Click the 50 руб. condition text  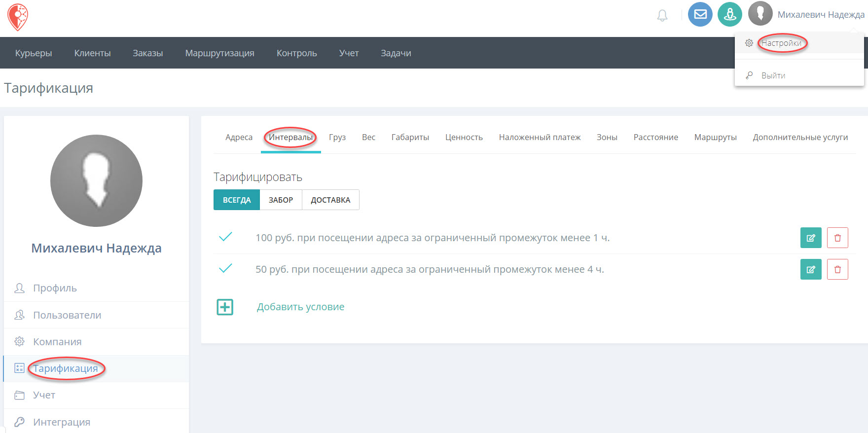pos(430,269)
